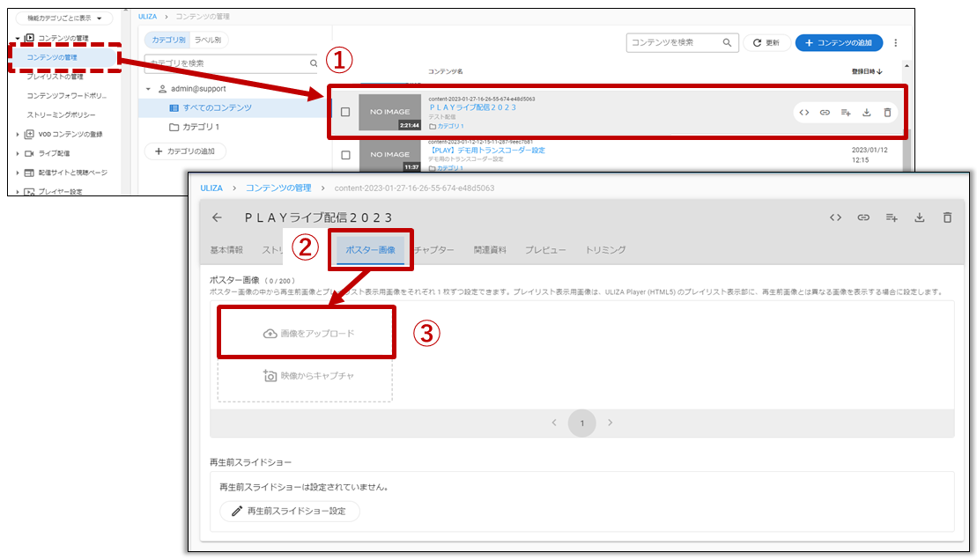Screen dimensions: 977x560
Task: Click the add-to-playlist icon in detail header
Action: coord(892,217)
